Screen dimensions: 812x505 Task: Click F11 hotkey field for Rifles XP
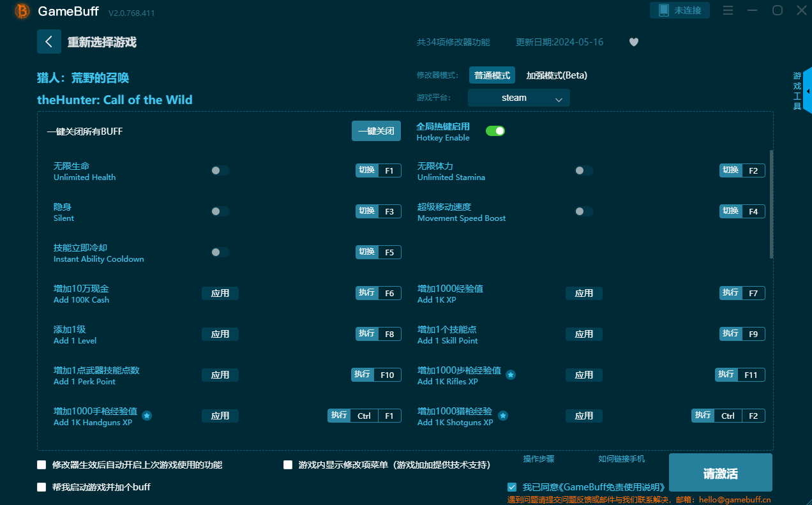click(x=751, y=375)
